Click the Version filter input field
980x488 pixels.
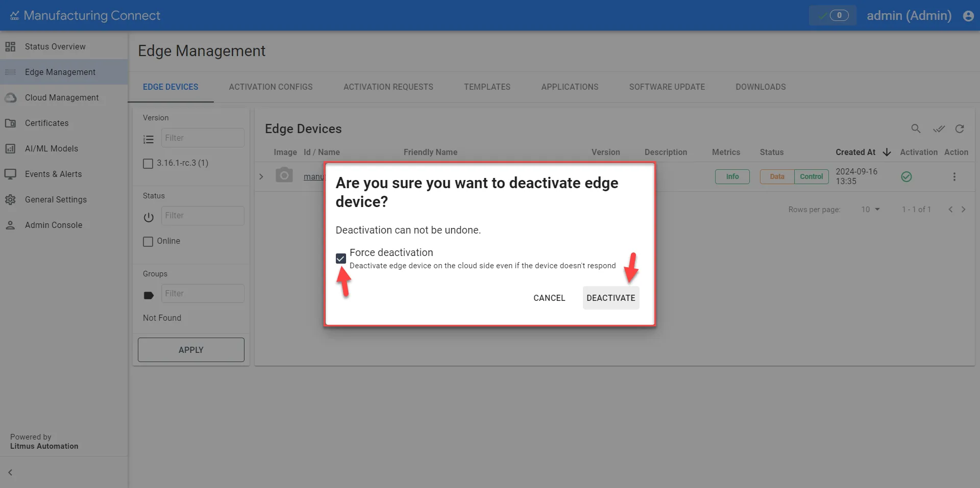pos(203,138)
